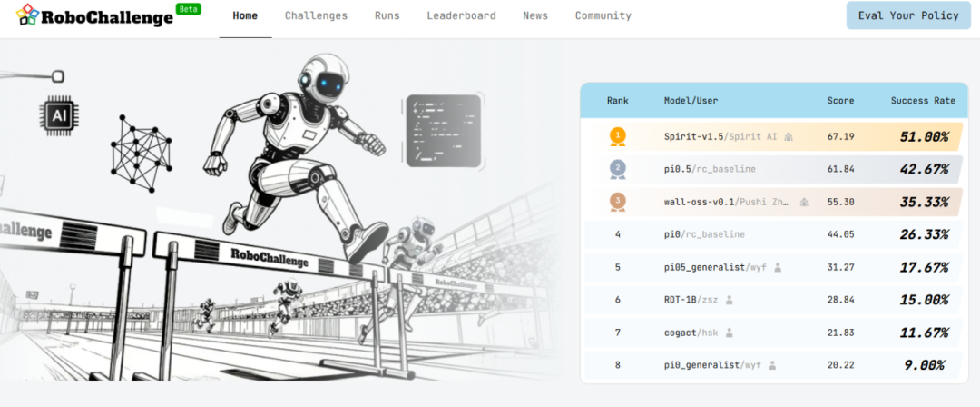Click the score value 31.27
The image size is (980, 407).
[840, 267]
